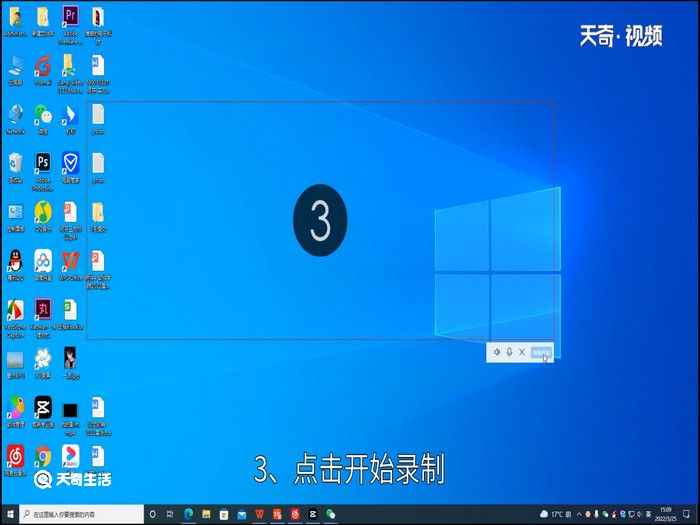Open Cortana circle on the taskbar
Viewport: 700px width, 525px height.
tap(153, 515)
